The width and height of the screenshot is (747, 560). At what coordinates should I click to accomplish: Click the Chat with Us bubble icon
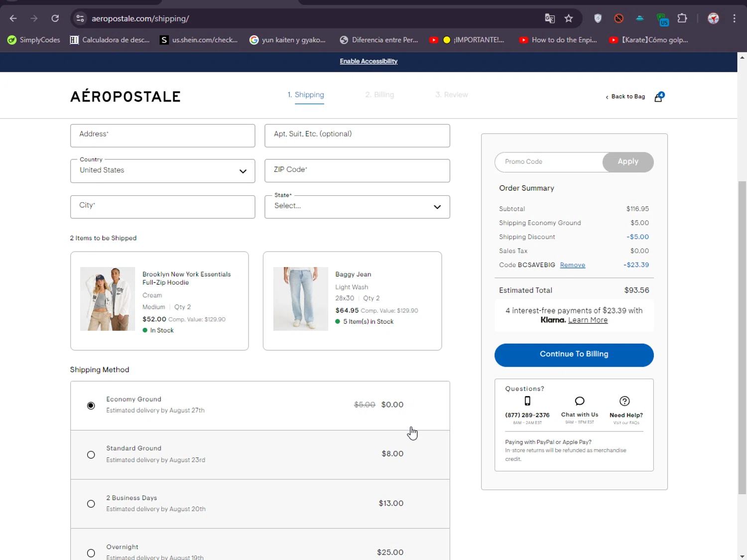pos(580,401)
